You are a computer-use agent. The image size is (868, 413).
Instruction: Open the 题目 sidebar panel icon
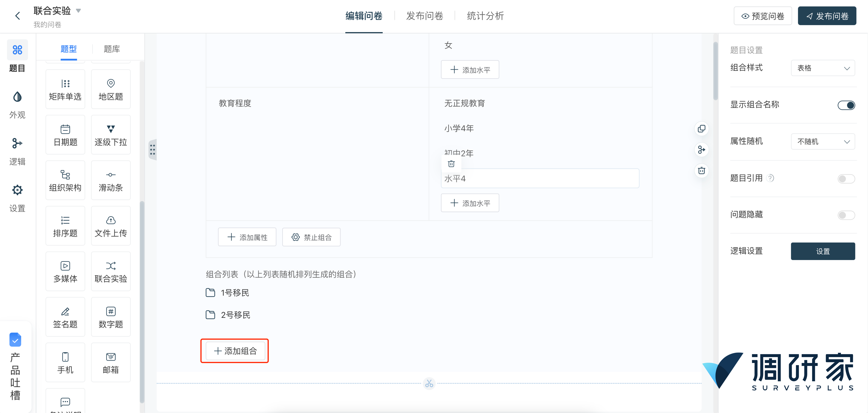[x=17, y=50]
